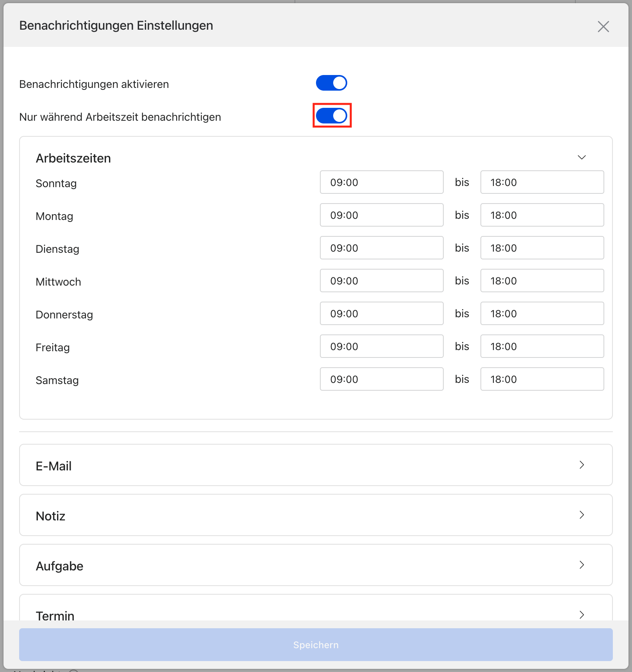The width and height of the screenshot is (632, 672).
Task: Close the Benachrichtigungen Einstellungen dialog
Action: coord(603,27)
